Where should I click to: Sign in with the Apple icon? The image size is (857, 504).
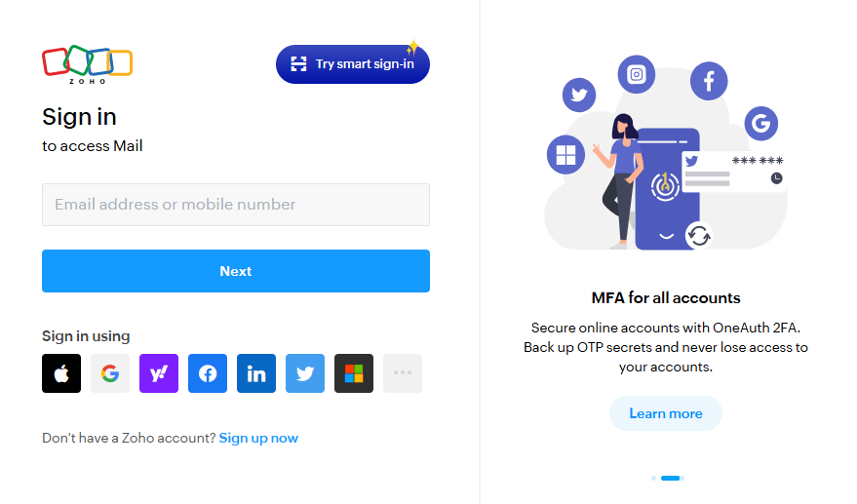(x=61, y=373)
